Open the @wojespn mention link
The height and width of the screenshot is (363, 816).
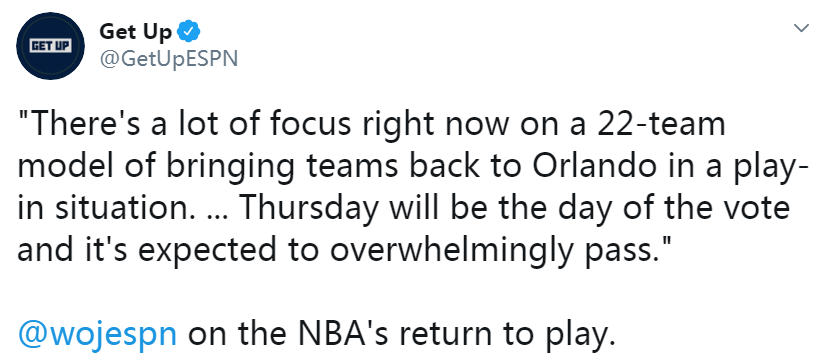click(x=97, y=334)
